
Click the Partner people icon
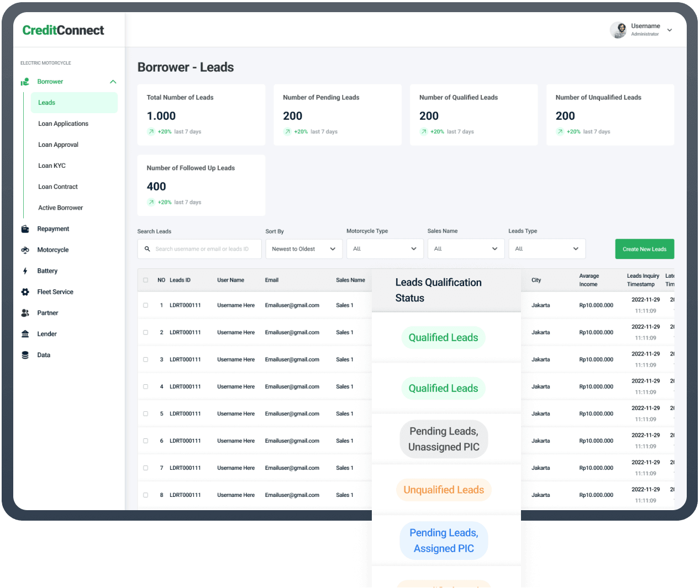pos(25,313)
